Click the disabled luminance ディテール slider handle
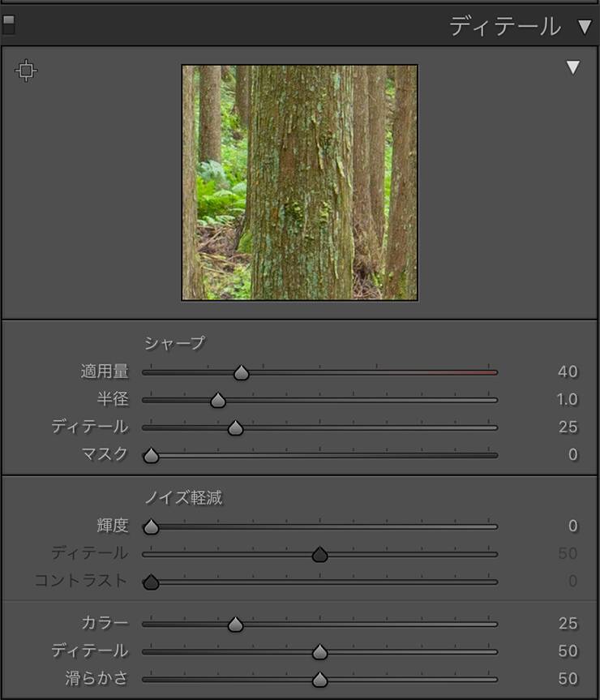The width and height of the screenshot is (600, 700). (x=319, y=555)
